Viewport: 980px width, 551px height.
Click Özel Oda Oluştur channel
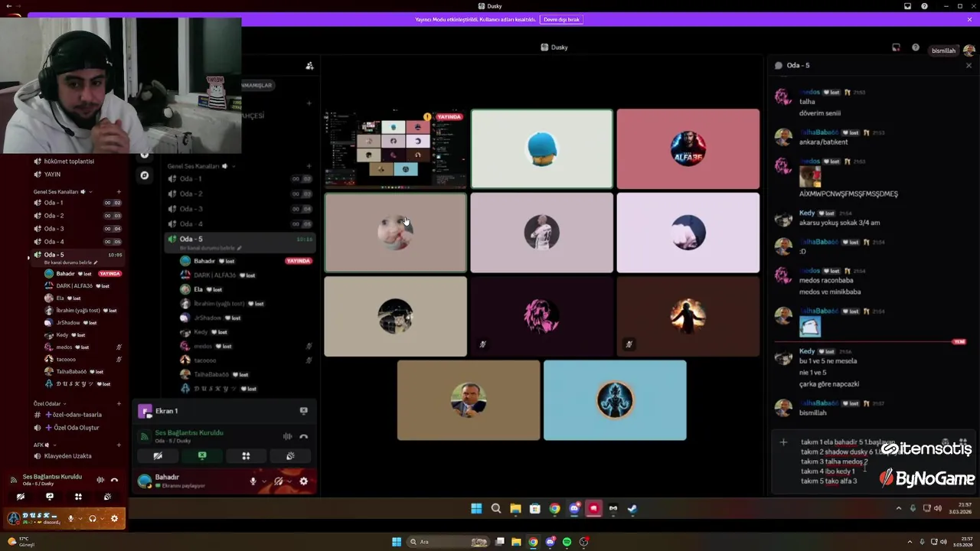point(77,428)
